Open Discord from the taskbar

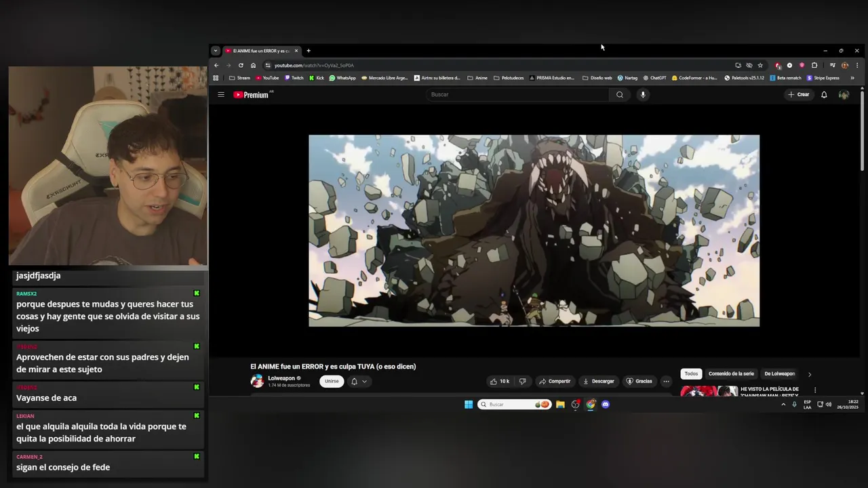[x=606, y=405]
